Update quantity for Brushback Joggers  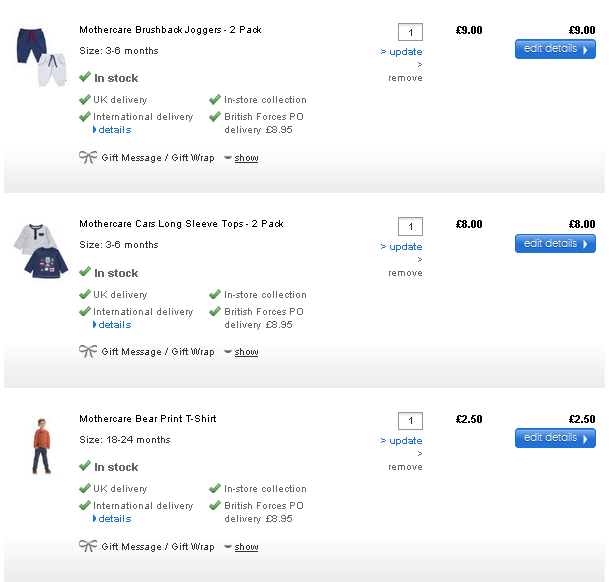click(x=405, y=52)
